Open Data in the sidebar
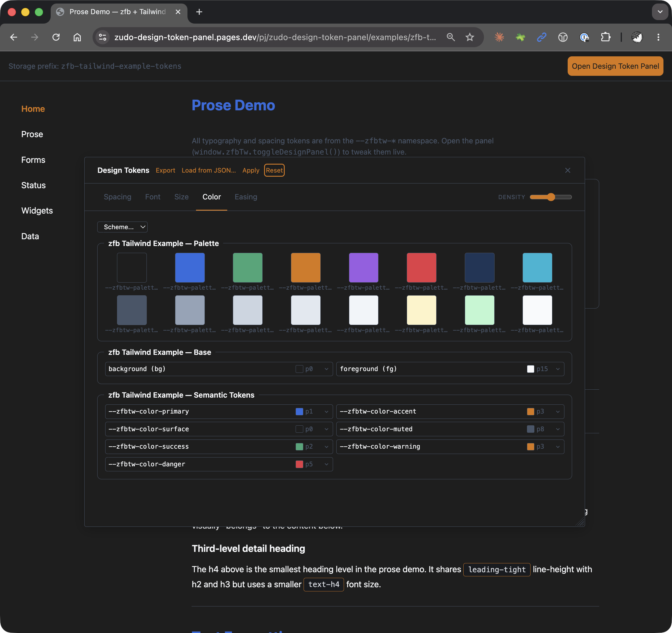Viewport: 672px width, 633px height. click(30, 236)
